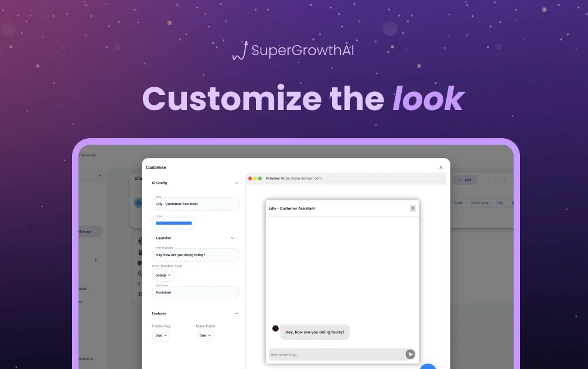
Task: Expand the Launcher section
Action: (233, 238)
